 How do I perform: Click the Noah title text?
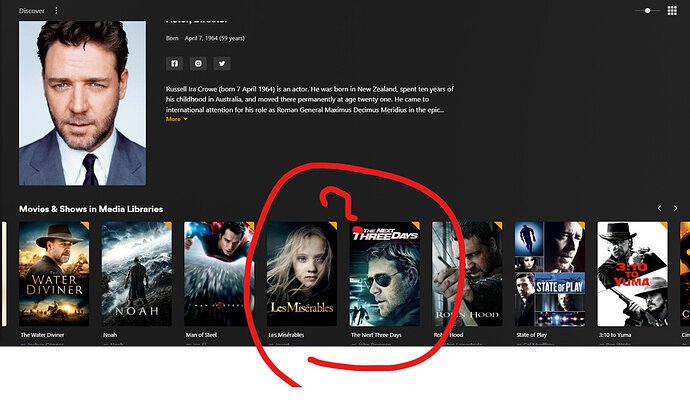click(110, 335)
